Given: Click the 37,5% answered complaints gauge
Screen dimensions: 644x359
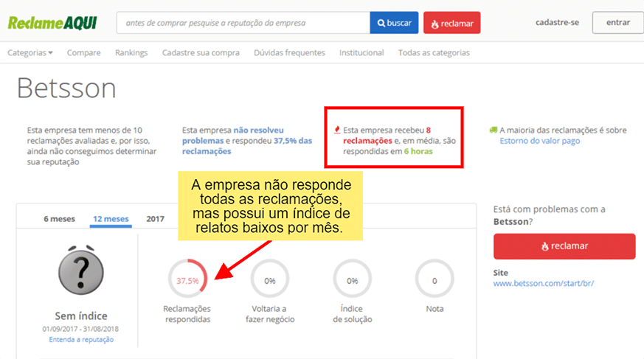Looking at the screenshot, I should [x=187, y=279].
